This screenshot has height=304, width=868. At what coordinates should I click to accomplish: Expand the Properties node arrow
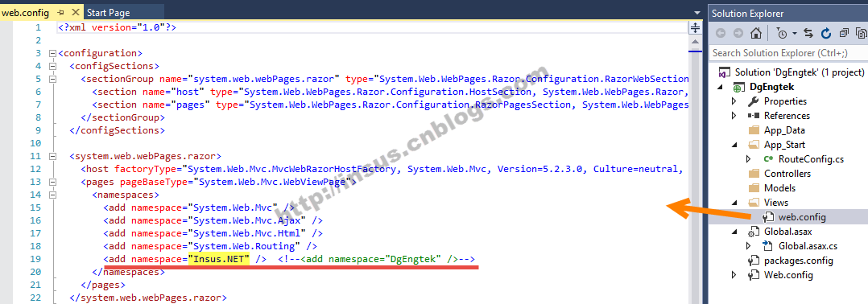pyautogui.click(x=734, y=101)
